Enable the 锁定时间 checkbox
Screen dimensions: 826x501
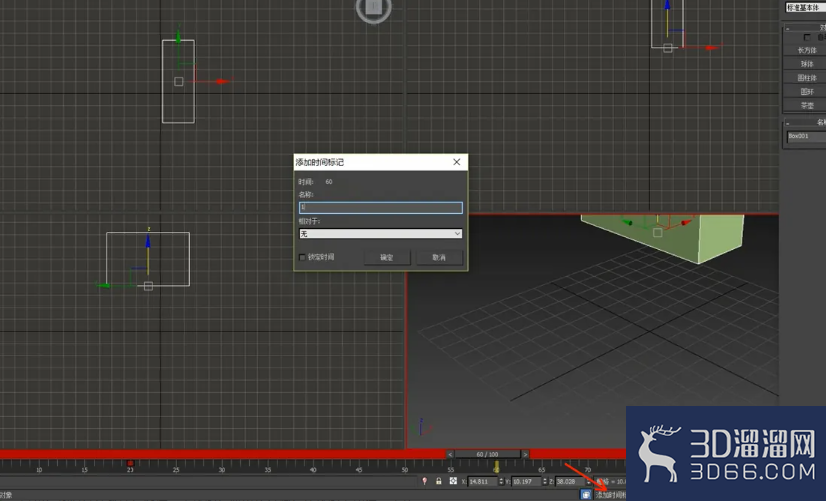302,257
